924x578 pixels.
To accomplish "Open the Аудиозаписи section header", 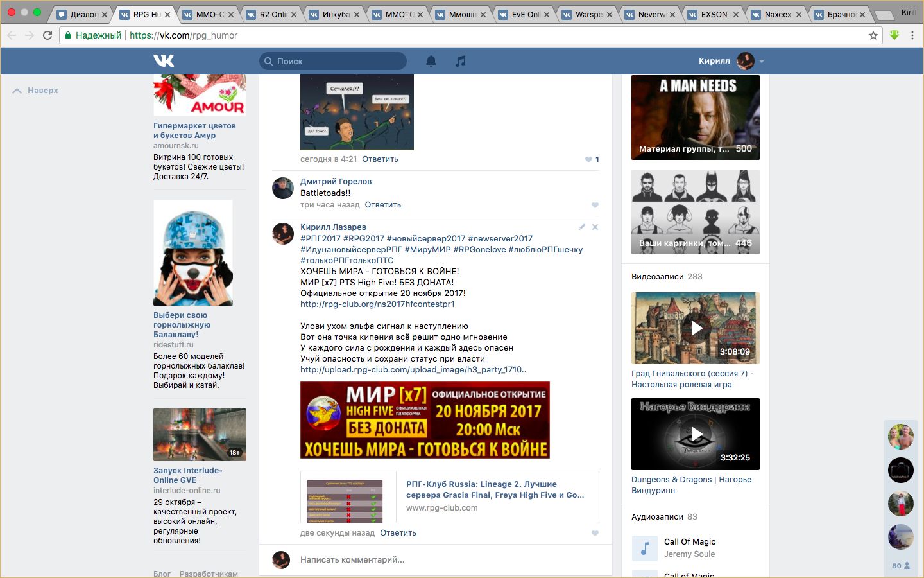I will [664, 517].
